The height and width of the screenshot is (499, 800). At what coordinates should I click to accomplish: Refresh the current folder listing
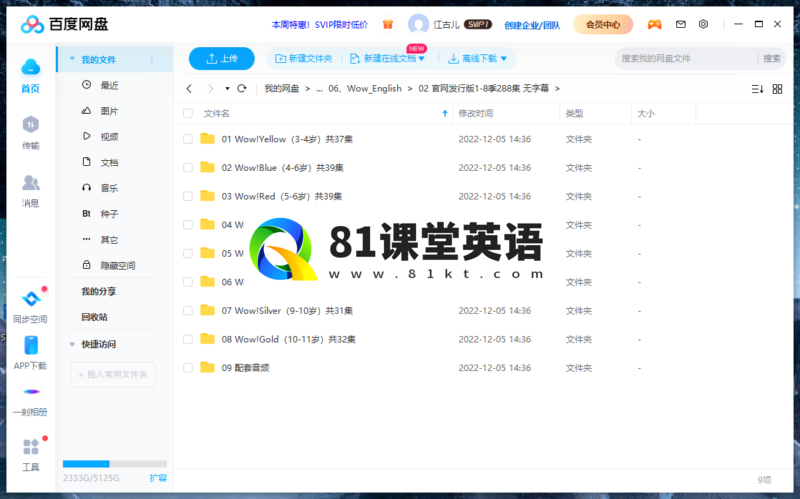(x=242, y=88)
